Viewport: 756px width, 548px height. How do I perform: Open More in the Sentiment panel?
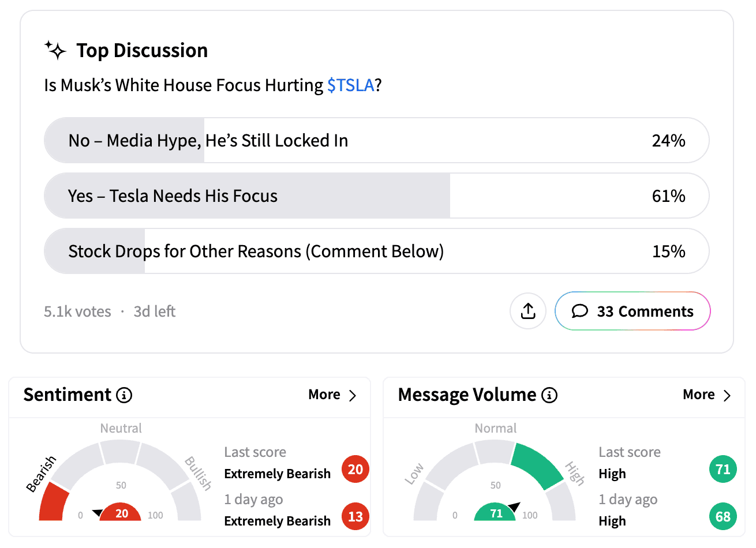[332, 395]
